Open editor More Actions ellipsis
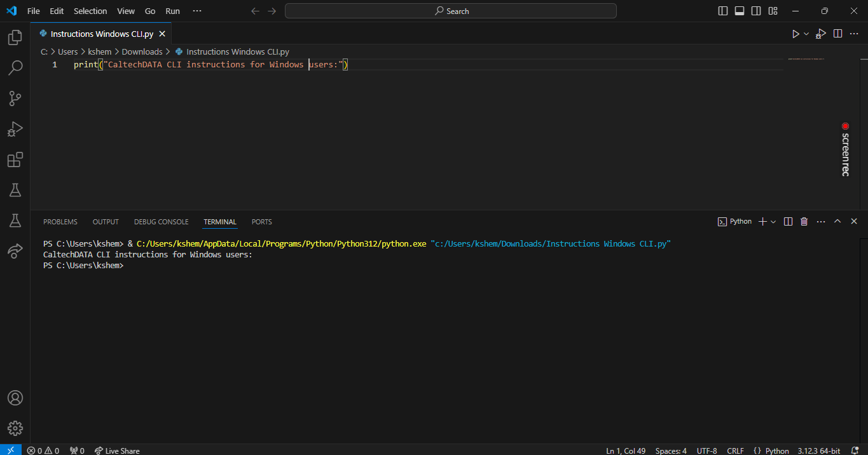This screenshot has height=455, width=868. pyautogui.click(x=854, y=34)
